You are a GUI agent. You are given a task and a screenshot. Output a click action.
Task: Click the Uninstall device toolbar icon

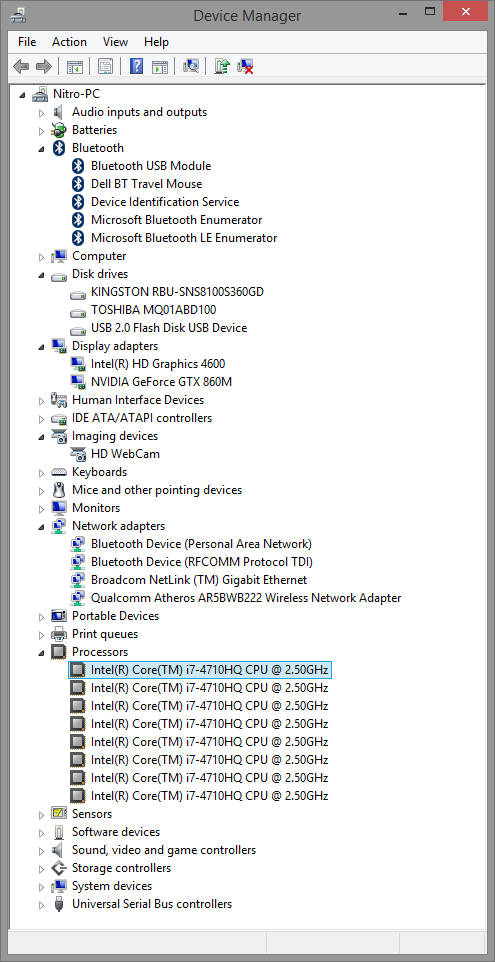tap(246, 66)
